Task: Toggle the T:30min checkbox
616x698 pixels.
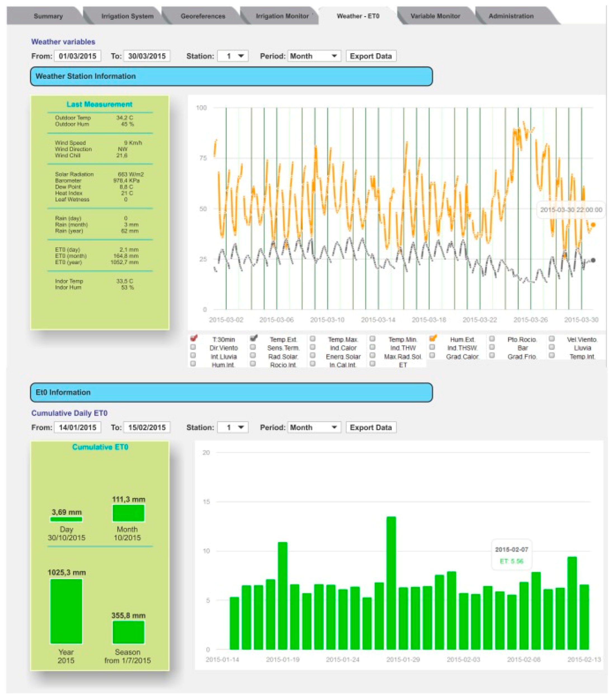Action: pos(193,339)
